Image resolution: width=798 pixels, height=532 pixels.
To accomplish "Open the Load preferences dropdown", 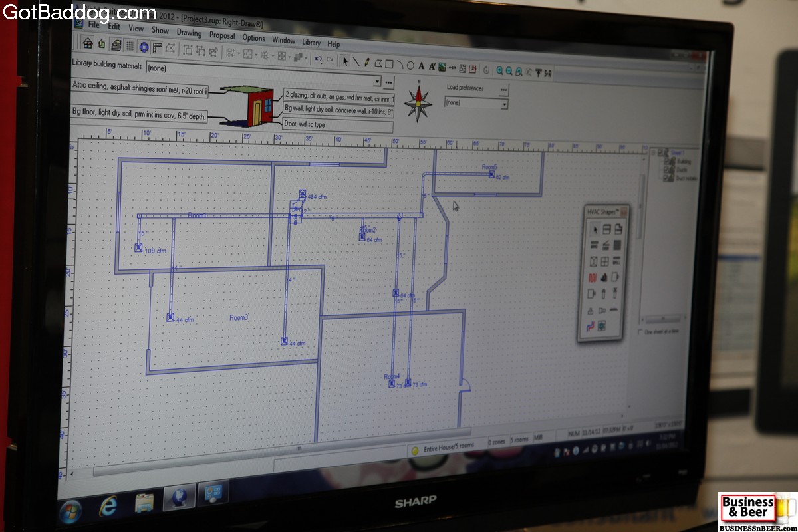I will [x=504, y=104].
